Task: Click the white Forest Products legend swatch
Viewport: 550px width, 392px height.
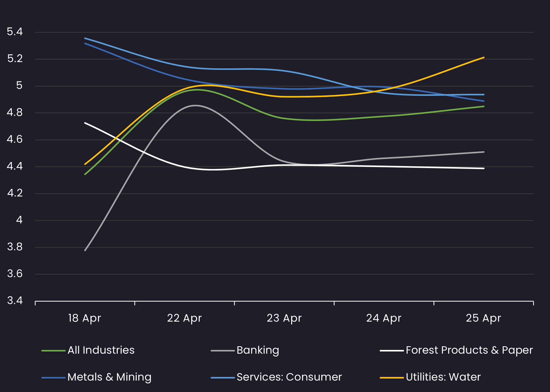Action: (392, 351)
